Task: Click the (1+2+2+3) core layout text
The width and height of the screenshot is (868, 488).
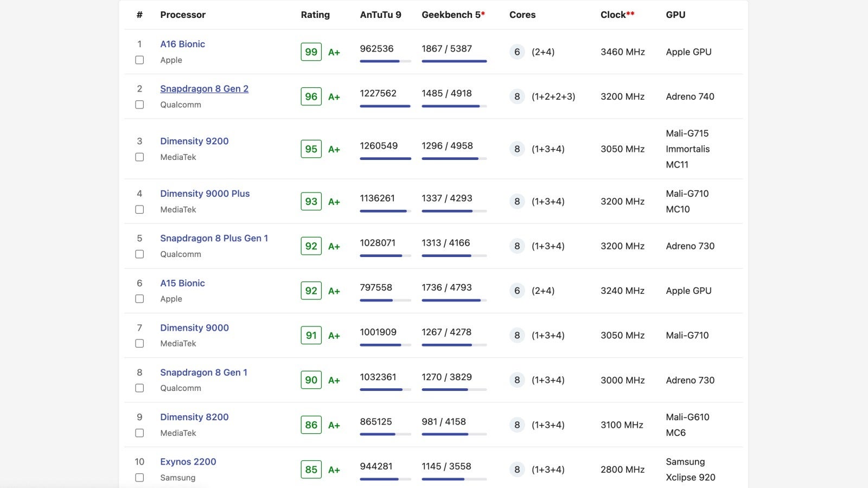Action: 553,97
